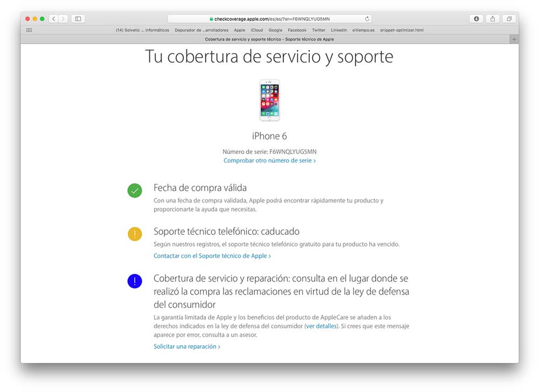Open the Top Sites grid icon
This screenshot has height=392, width=539.
pos(29,30)
